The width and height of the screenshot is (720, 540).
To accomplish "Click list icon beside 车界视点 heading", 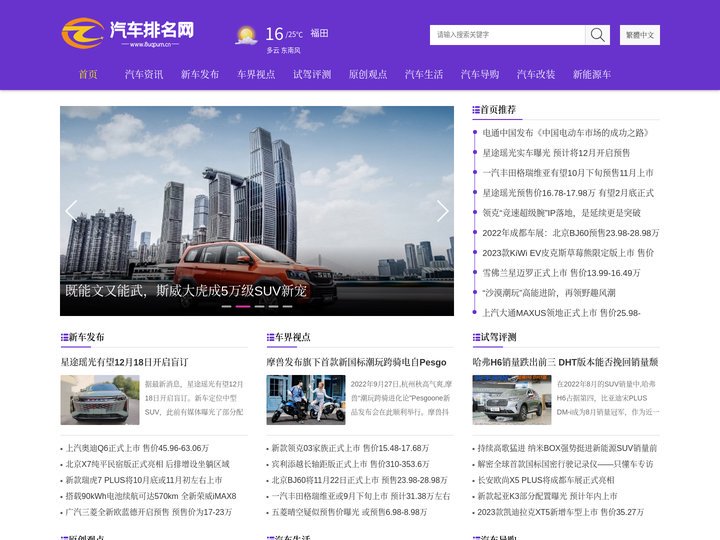I will click(270, 338).
